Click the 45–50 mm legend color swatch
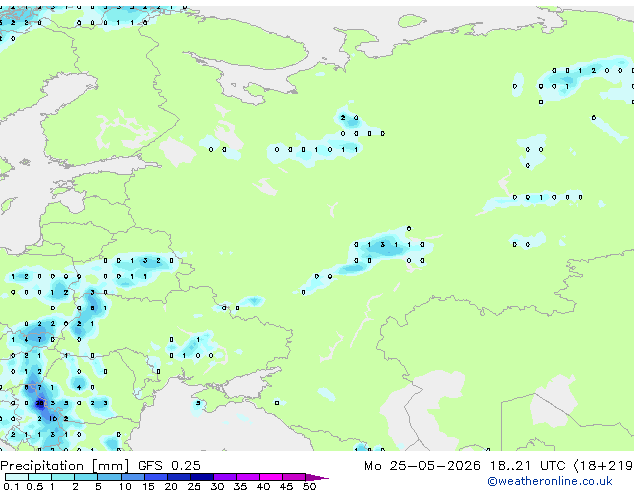This screenshot has width=634, height=490. pos(294,477)
